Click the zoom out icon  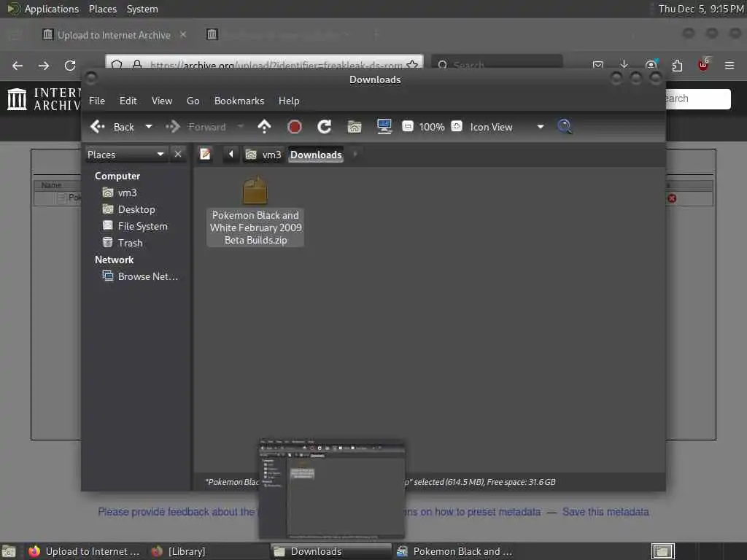tap(408, 126)
